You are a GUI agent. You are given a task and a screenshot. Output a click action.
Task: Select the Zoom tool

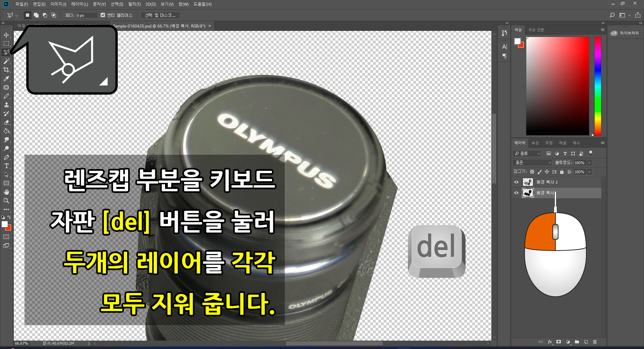click(6, 201)
